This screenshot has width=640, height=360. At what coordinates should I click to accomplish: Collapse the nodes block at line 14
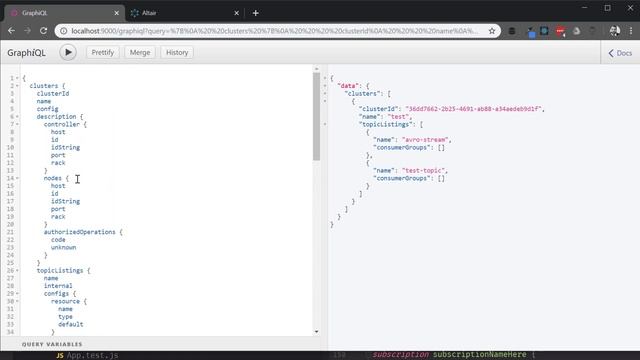coord(17,178)
